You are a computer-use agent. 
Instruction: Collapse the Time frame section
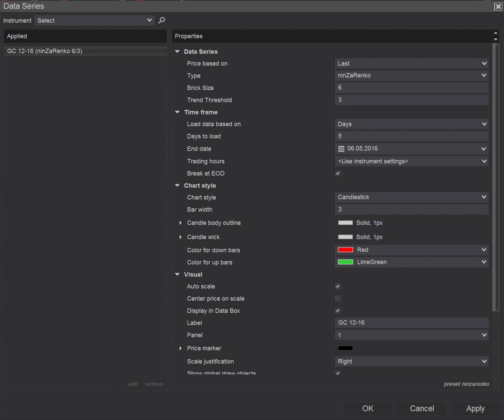point(177,112)
